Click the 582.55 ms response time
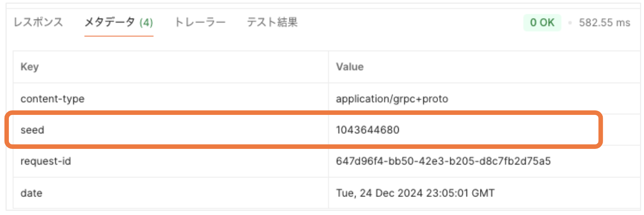 (x=605, y=23)
